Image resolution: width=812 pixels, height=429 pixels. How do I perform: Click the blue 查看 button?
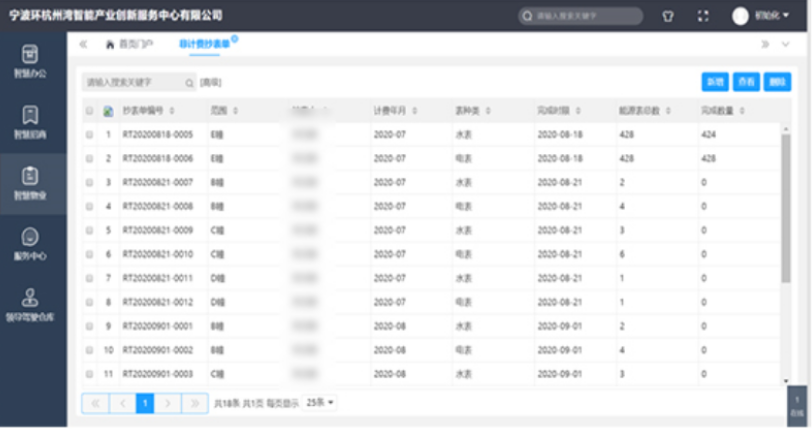[746, 82]
